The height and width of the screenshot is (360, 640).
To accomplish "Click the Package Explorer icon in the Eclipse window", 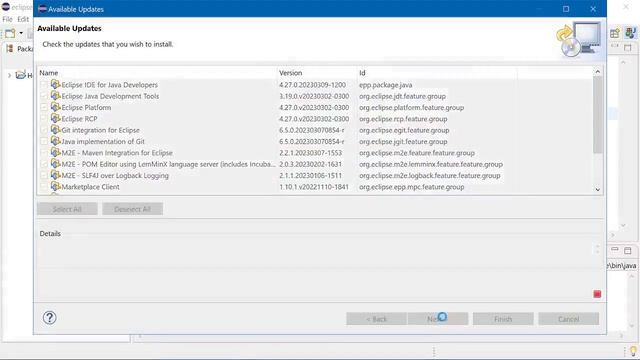I will pos(9,49).
